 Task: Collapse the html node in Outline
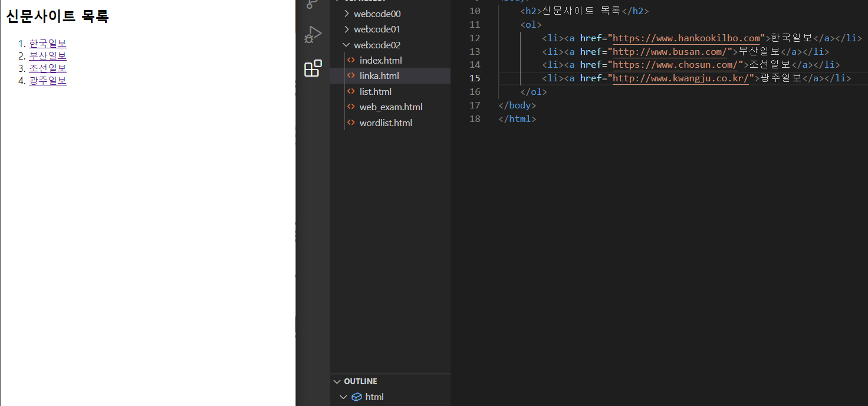coord(343,397)
